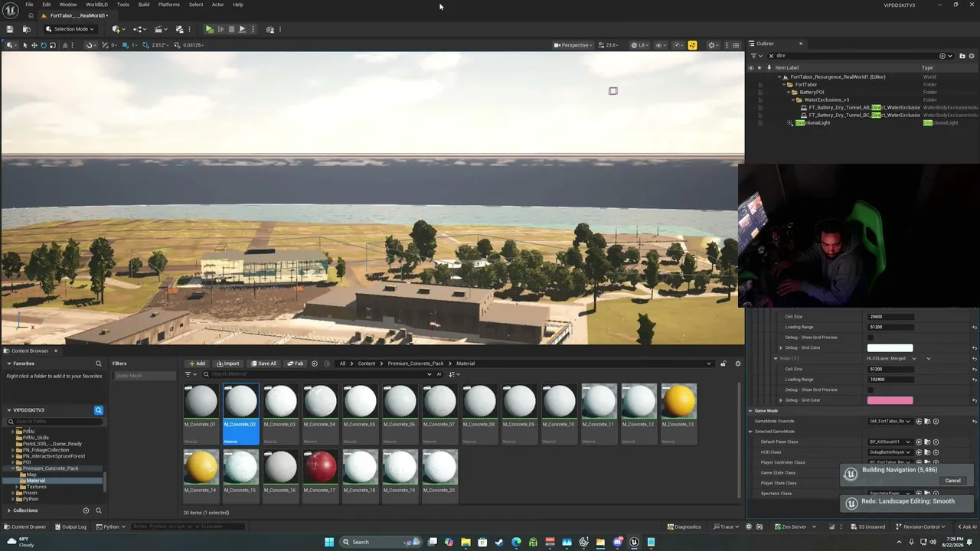The width and height of the screenshot is (980, 551).
Task: Browse to the GameMode Override asset
Action: pos(927,421)
